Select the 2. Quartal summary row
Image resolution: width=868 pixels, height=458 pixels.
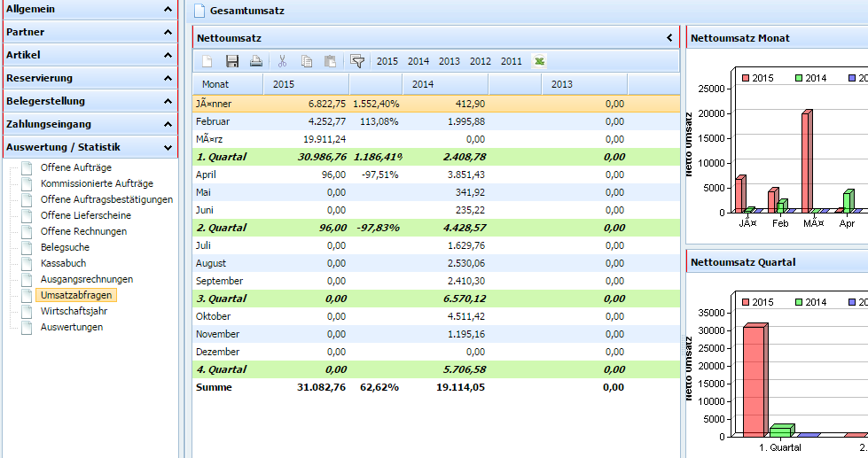436,228
